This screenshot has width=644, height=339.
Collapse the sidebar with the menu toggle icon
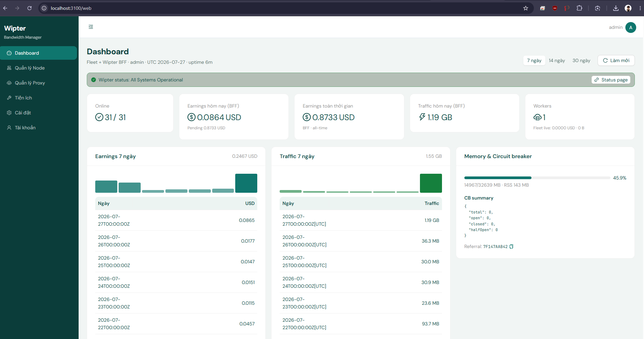[91, 27]
